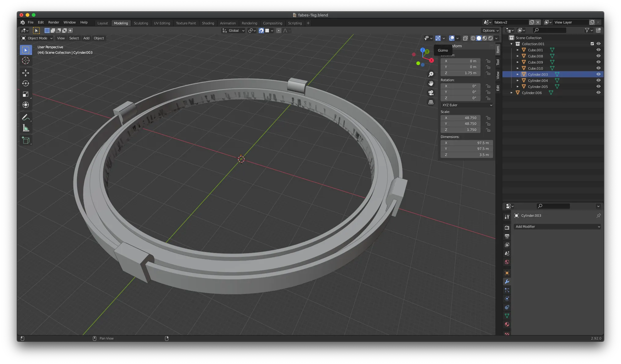Select Cylinder.005 in the outliner
The height and width of the screenshot is (364, 621).
point(538,87)
